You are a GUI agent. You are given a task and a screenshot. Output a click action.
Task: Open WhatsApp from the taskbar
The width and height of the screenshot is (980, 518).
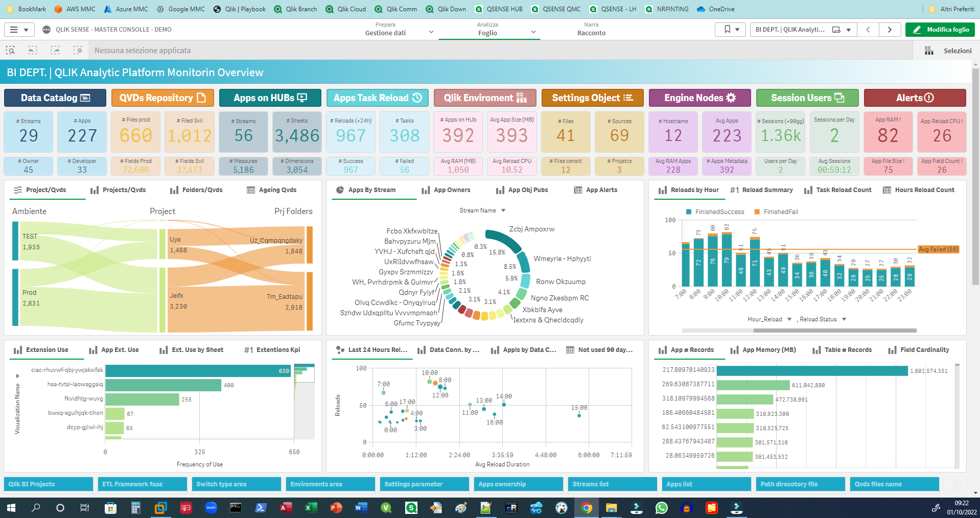click(x=662, y=508)
